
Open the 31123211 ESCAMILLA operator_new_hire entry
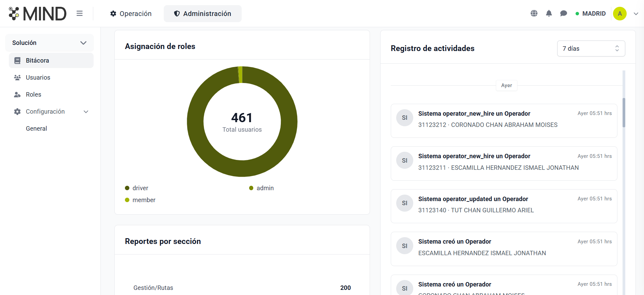tap(504, 163)
